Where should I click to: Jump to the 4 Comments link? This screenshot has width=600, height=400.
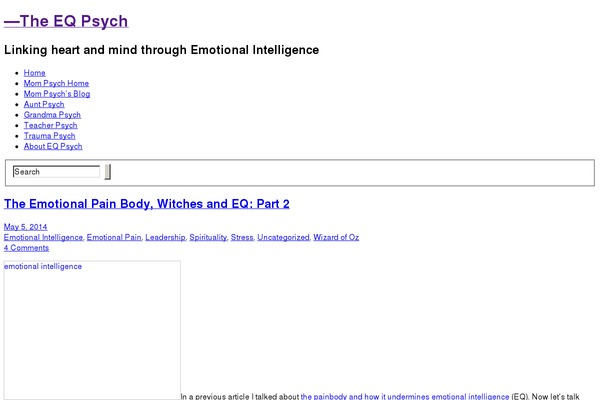[x=26, y=248]
